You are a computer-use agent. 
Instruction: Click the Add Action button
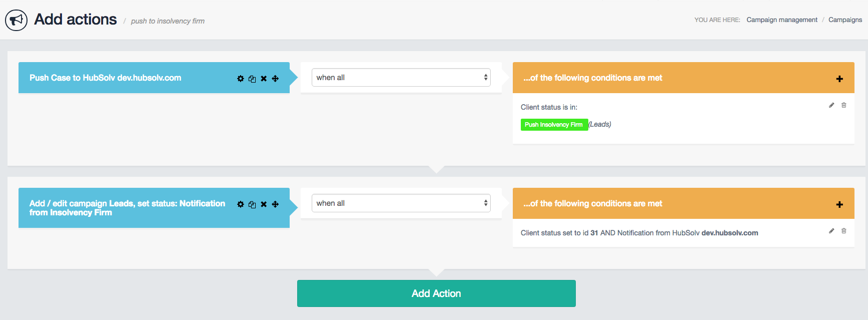(436, 293)
